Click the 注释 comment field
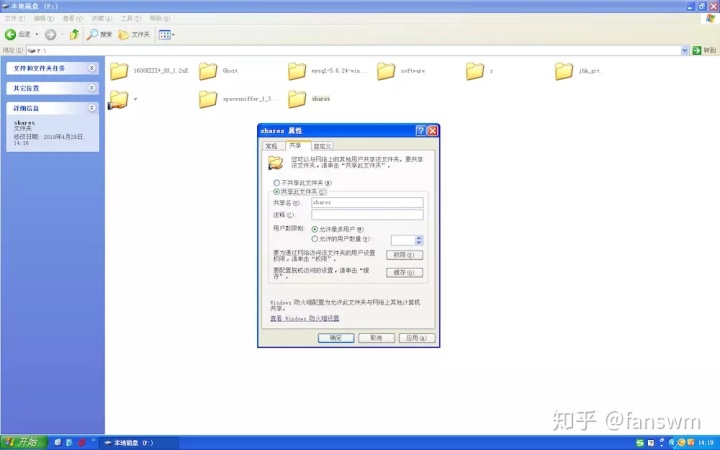The height and width of the screenshot is (450, 720). (x=367, y=215)
